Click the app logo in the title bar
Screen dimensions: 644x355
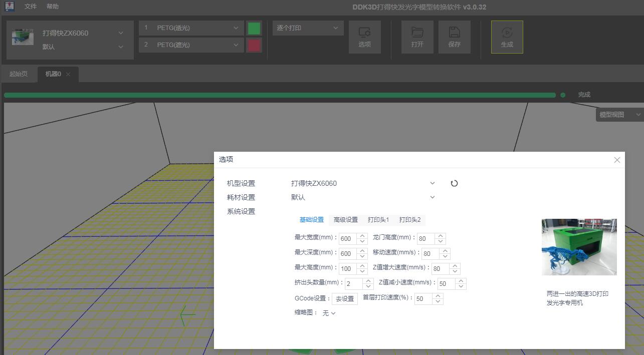coord(9,7)
